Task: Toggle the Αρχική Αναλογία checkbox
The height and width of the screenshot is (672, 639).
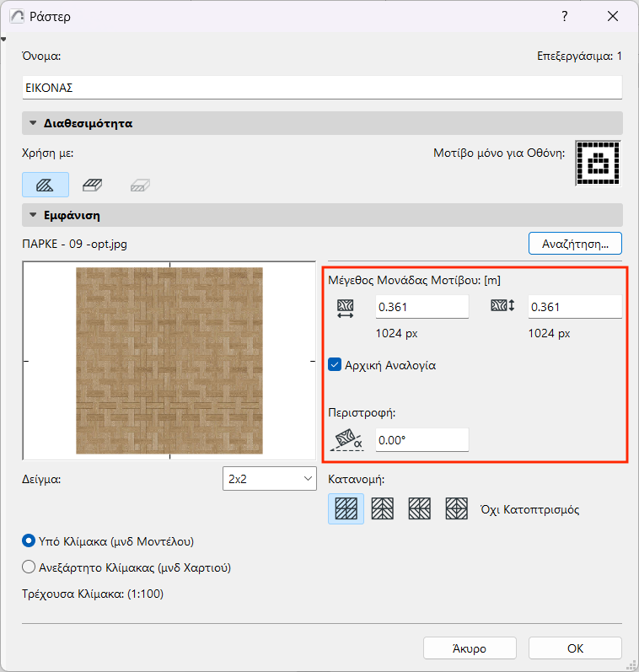Action: [x=335, y=365]
